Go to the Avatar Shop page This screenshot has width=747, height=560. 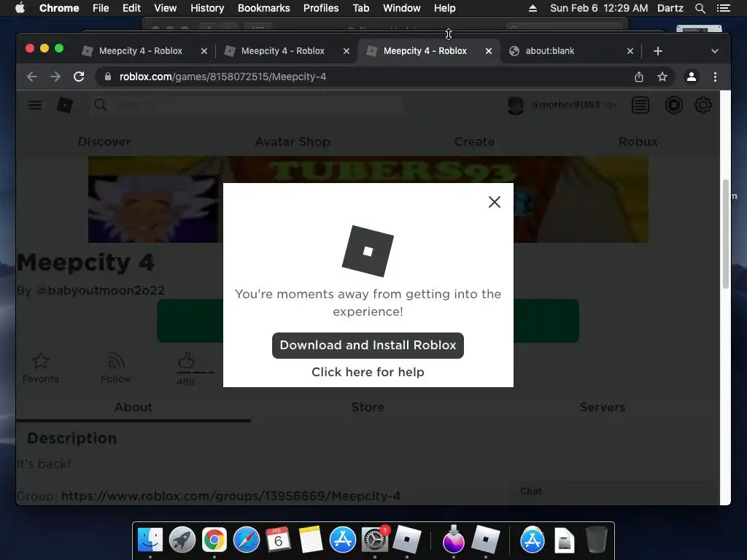293,141
